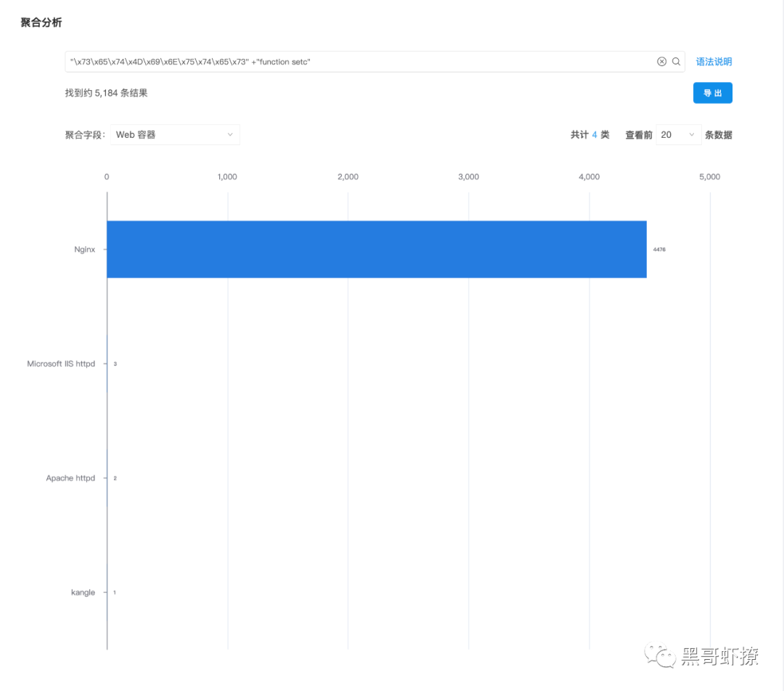Click the blue Nginx bar in chart
Screen dimensions: 784x691
coord(377,249)
